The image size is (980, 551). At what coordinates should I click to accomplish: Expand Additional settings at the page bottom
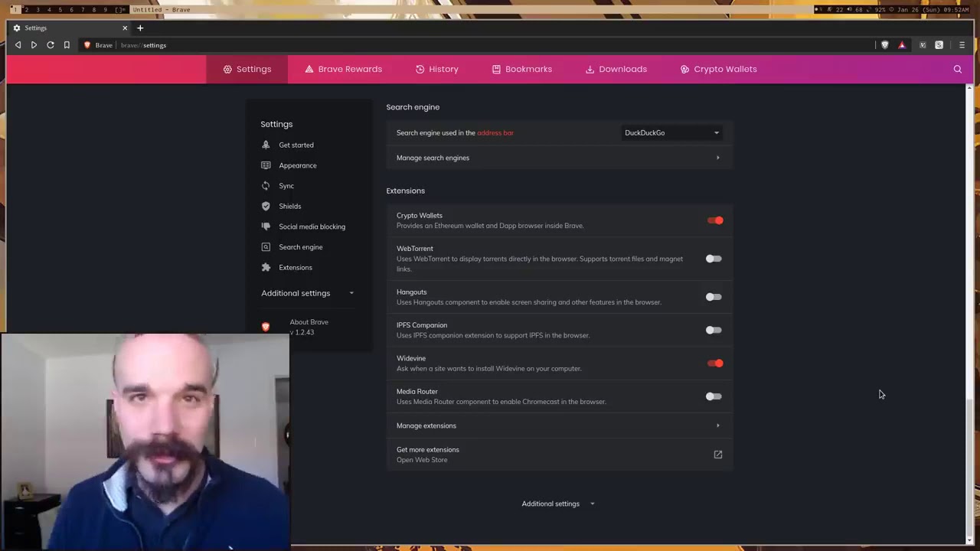click(x=558, y=504)
